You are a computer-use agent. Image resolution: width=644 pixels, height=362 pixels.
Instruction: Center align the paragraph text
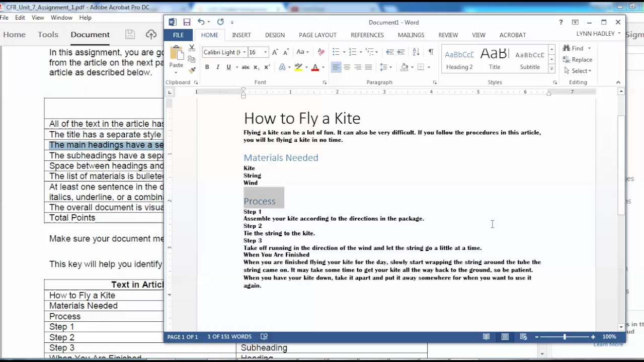coord(347,67)
